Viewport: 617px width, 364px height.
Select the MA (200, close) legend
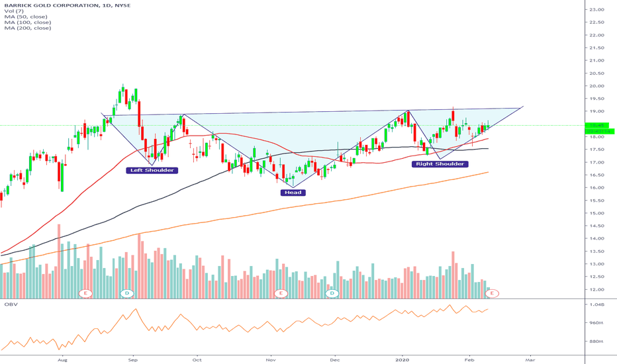[x=28, y=28]
